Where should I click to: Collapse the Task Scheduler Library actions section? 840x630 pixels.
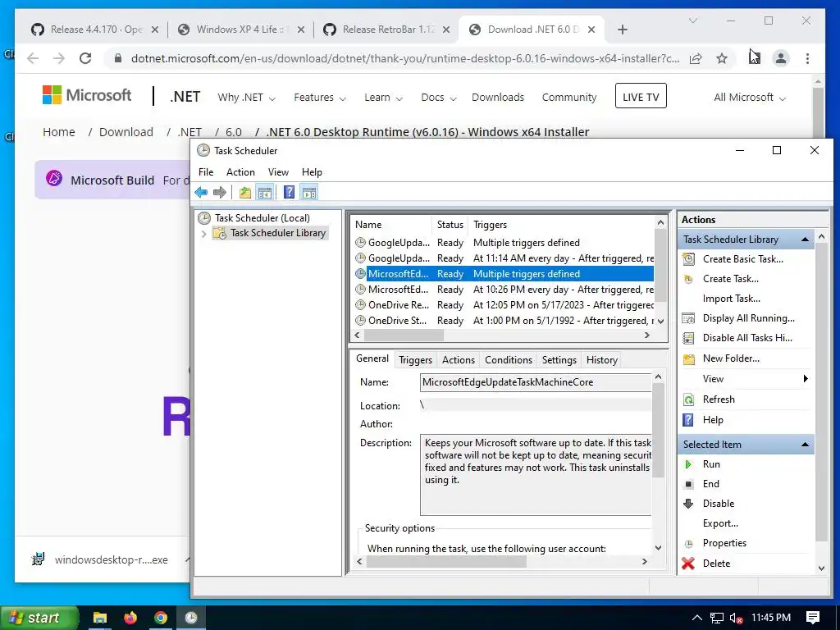pos(805,240)
